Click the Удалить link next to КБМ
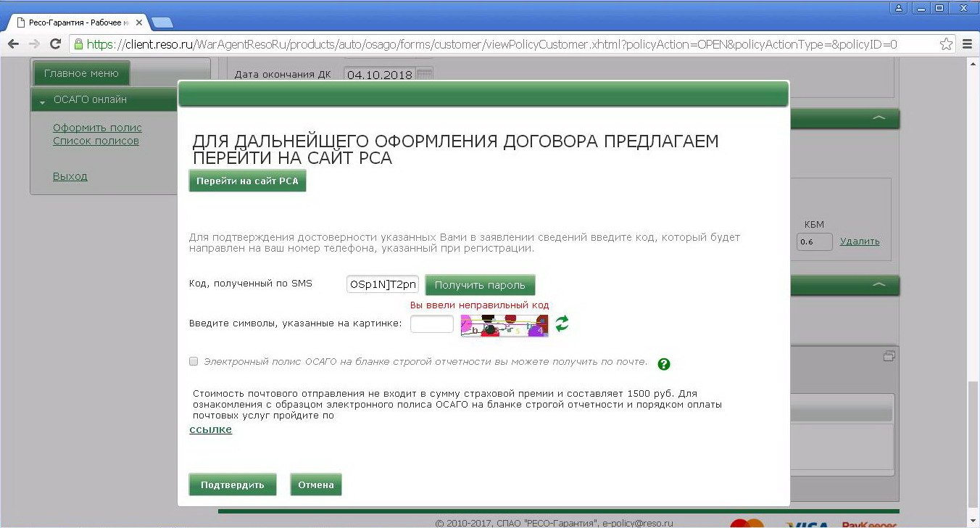 pos(860,242)
